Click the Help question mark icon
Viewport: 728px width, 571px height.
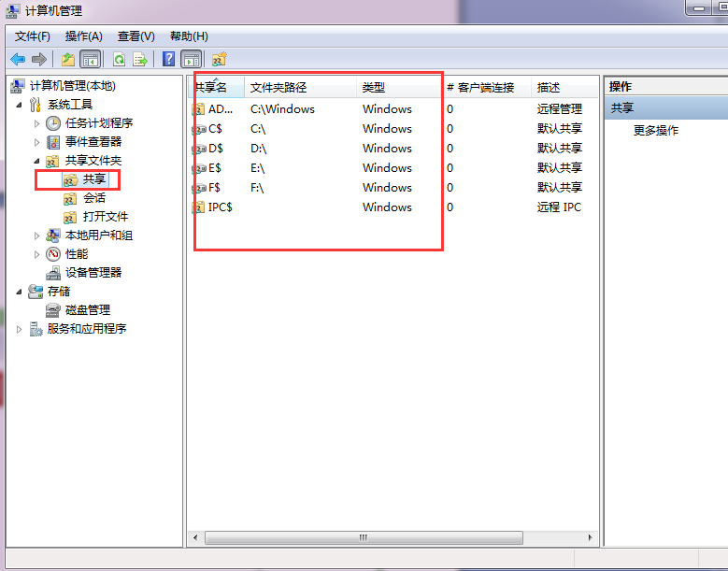pyautogui.click(x=168, y=60)
